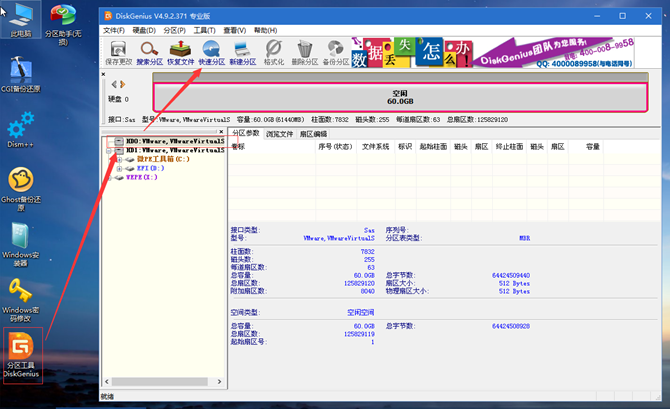The height and width of the screenshot is (409, 670).
Task: Click the New Partition (新建分区) toolbar icon
Action: tap(243, 53)
